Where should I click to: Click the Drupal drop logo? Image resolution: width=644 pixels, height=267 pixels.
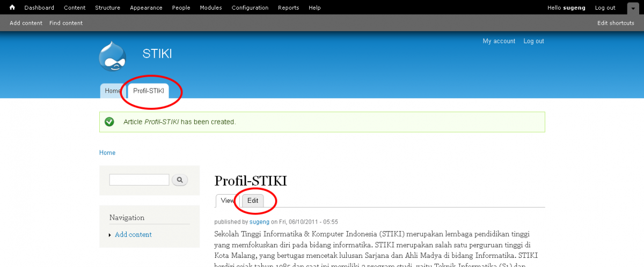click(113, 57)
